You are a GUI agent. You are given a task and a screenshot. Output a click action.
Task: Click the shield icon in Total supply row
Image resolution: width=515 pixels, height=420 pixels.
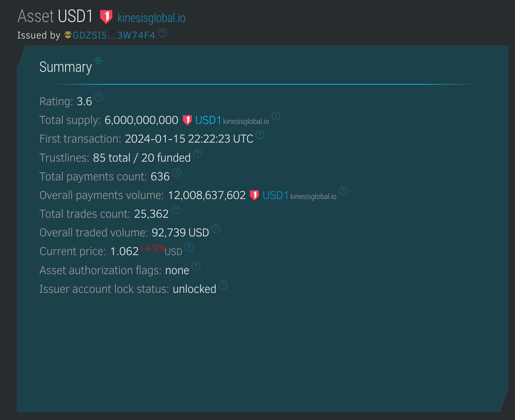pyautogui.click(x=187, y=120)
